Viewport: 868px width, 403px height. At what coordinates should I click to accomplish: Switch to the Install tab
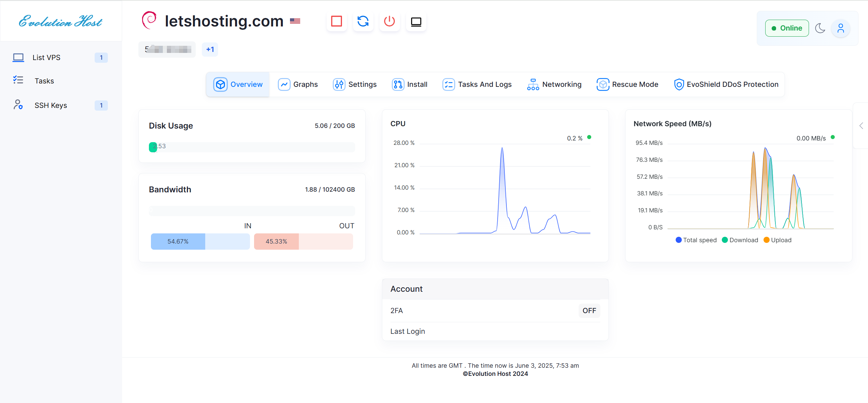410,84
